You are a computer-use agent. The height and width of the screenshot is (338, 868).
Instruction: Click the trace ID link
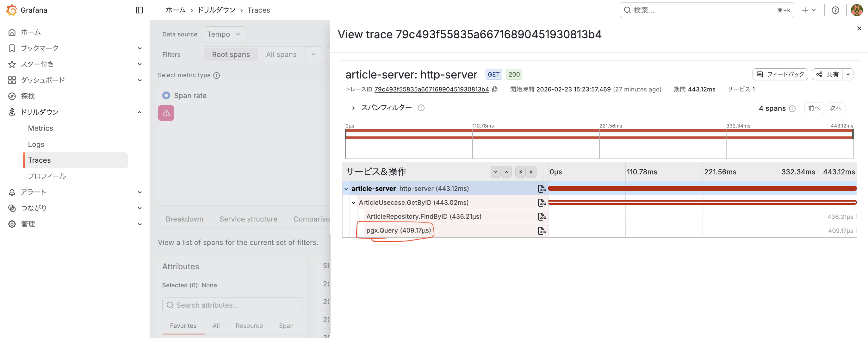point(431,89)
